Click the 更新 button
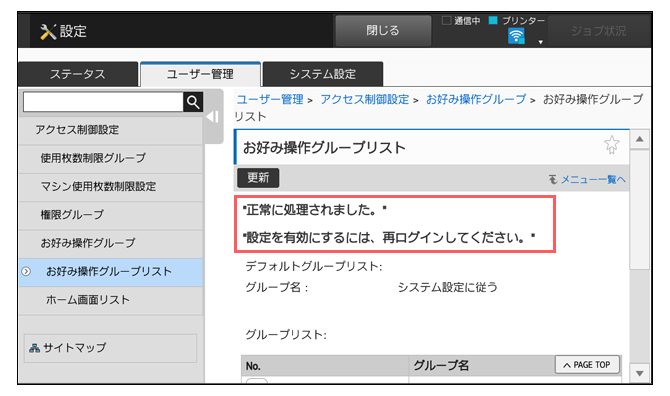The image size is (670, 396). pos(258,178)
